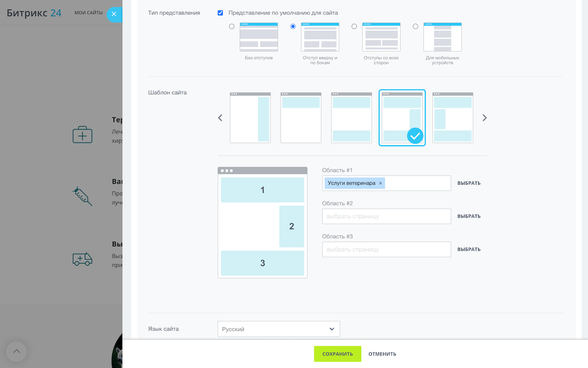Select the header only template thumbnail
The height and width of the screenshot is (368, 588).
click(x=301, y=118)
